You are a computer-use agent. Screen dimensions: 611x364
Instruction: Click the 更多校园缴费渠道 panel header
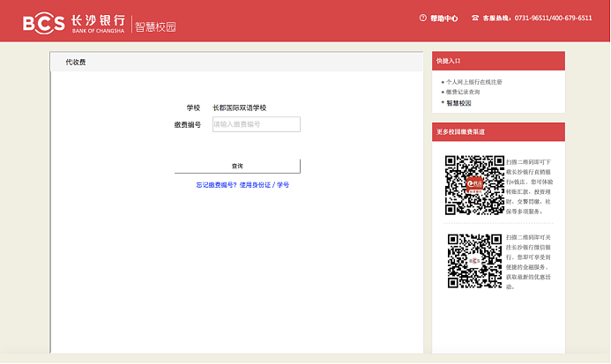click(x=498, y=131)
